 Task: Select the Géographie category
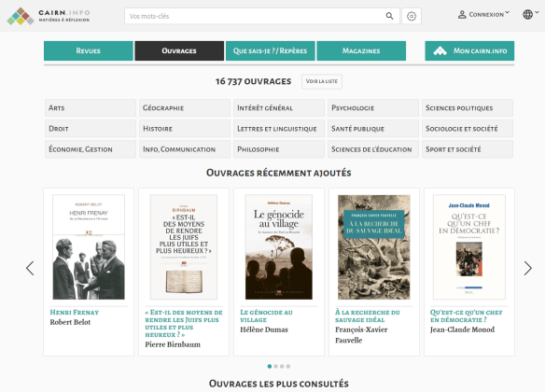click(x=185, y=107)
